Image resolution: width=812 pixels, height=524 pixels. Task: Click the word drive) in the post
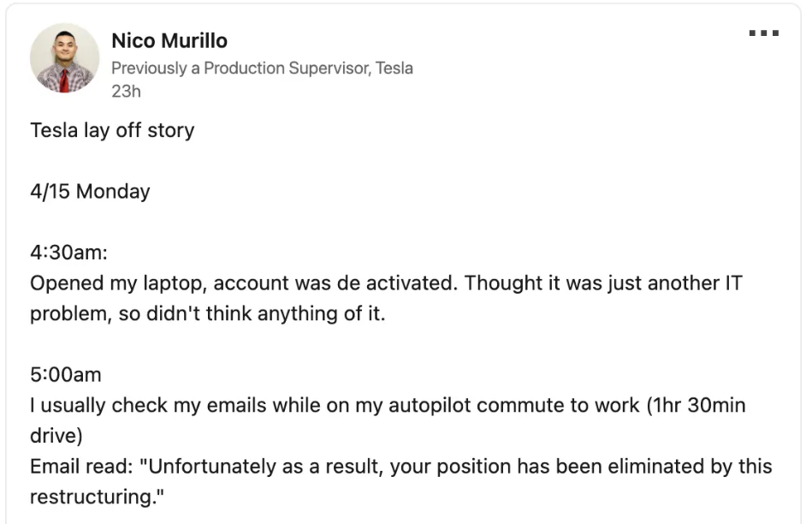tap(56, 436)
